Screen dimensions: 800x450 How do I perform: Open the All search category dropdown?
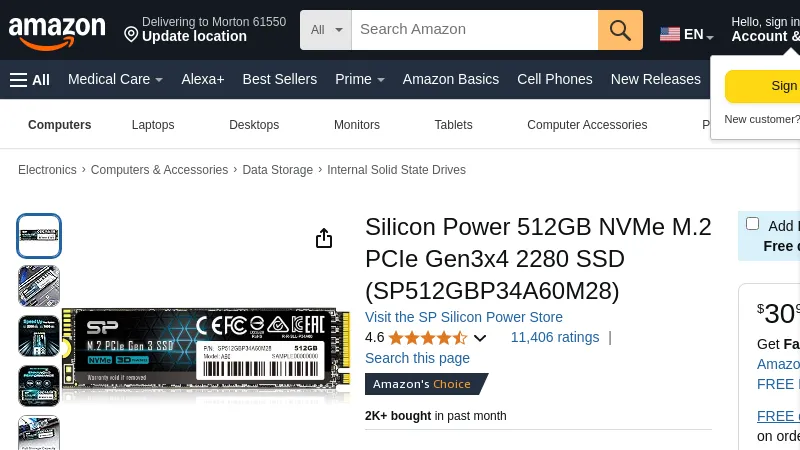[326, 30]
